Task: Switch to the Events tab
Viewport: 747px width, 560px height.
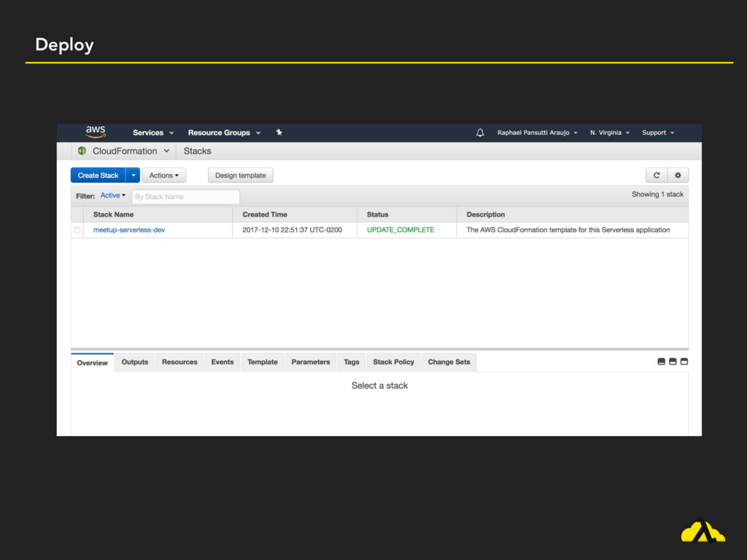Action: coord(222,362)
